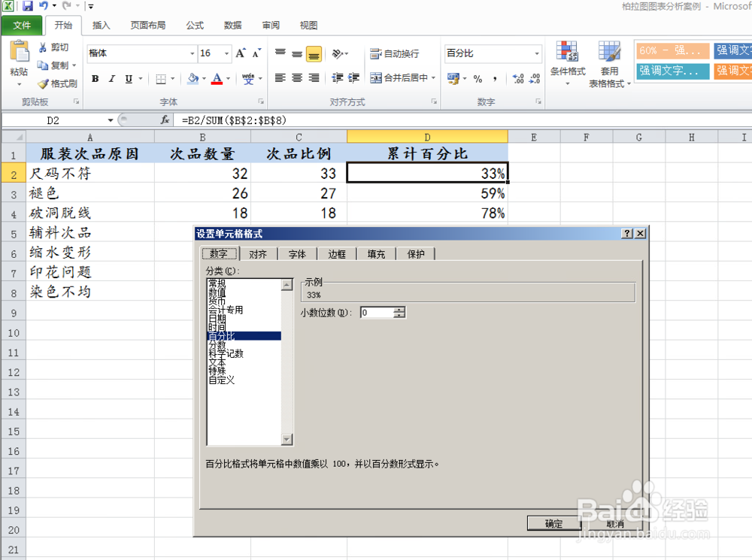This screenshot has width=752, height=560.
Task: Switch to 填充 tab in format dialog
Action: 376,254
